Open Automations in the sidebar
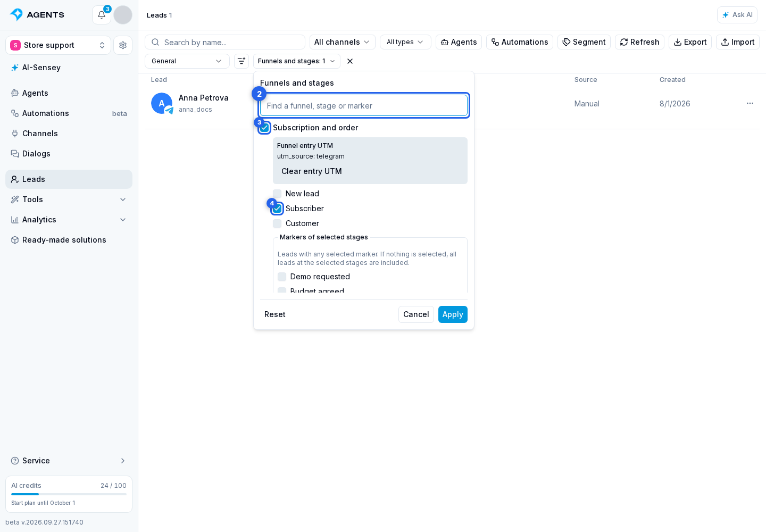This screenshot has width=766, height=532. point(69,113)
